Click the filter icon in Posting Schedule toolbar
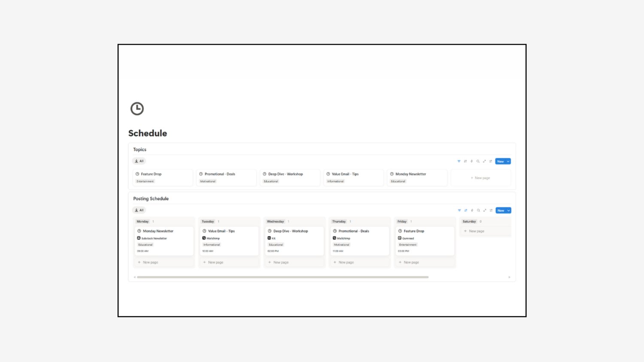The image size is (644, 362). coord(459,210)
